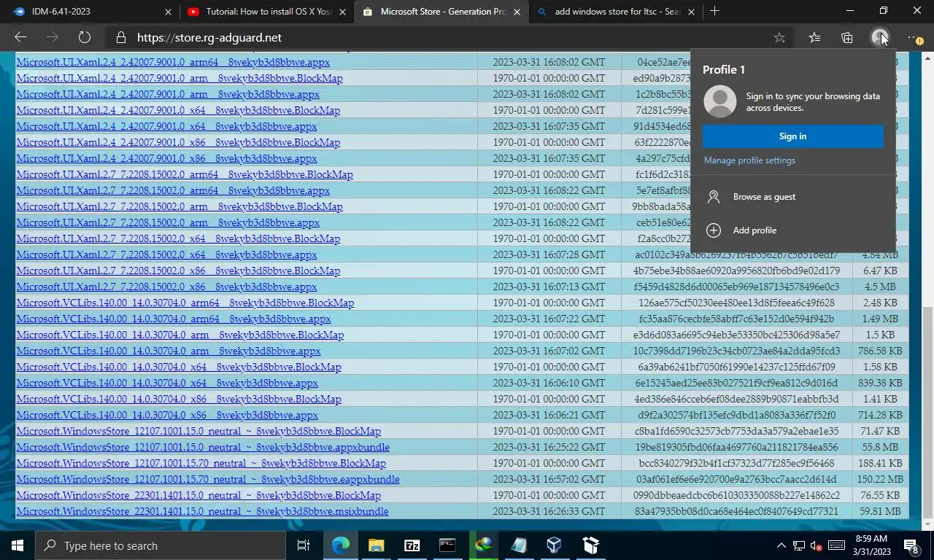This screenshot has height=560, width=934.
Task: Click the muted volume tray icon
Action: [817, 545]
